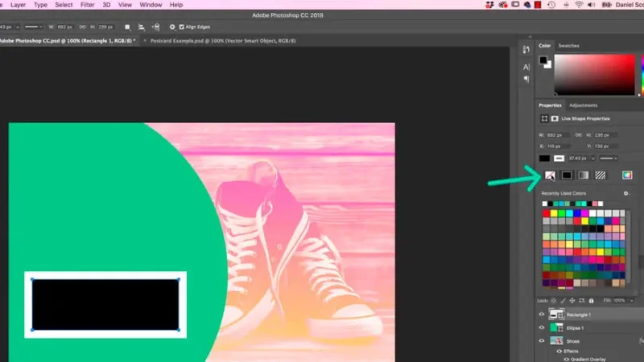The image size is (644, 362).
Task: Pick pink swatch in Recently Used Colors
Action: pyautogui.click(x=595, y=204)
